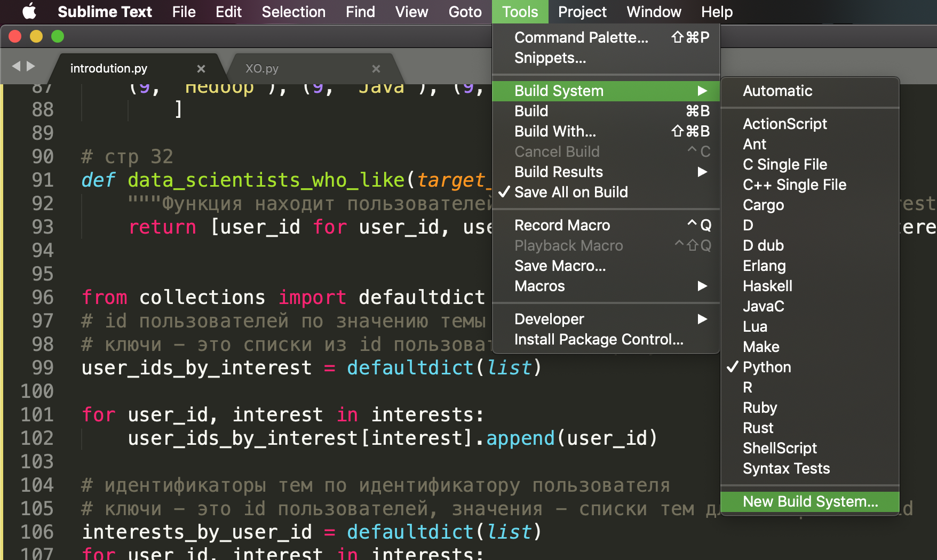Image resolution: width=937 pixels, height=560 pixels.
Task: Select Python as the build system
Action: tap(767, 367)
